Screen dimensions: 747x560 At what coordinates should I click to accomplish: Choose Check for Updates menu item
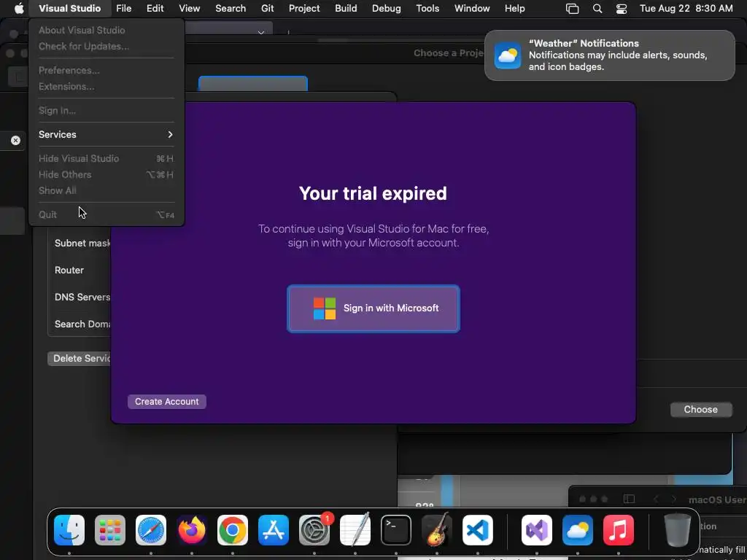click(107, 46)
